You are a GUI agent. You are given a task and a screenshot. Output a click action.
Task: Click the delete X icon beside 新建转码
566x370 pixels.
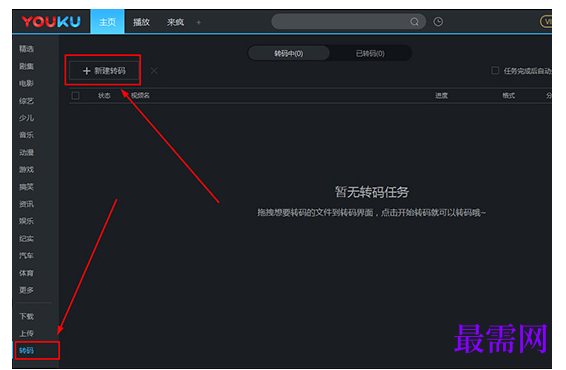154,71
